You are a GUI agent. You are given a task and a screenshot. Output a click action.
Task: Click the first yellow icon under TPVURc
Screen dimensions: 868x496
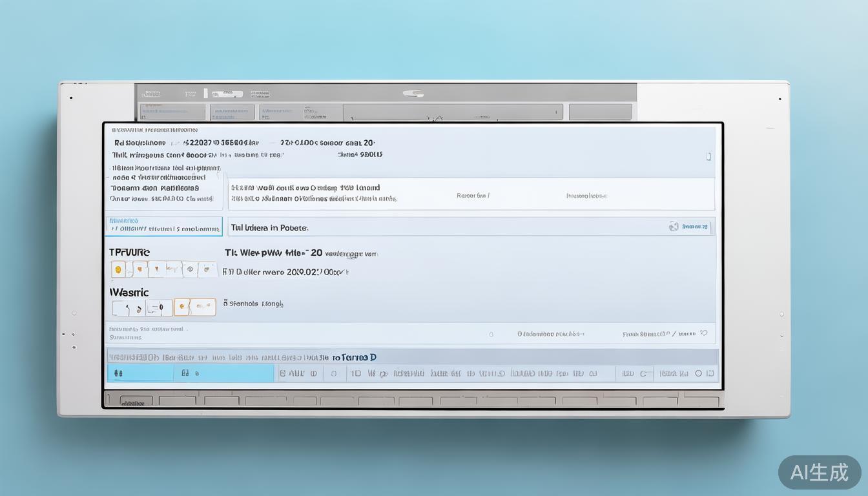[x=118, y=269]
